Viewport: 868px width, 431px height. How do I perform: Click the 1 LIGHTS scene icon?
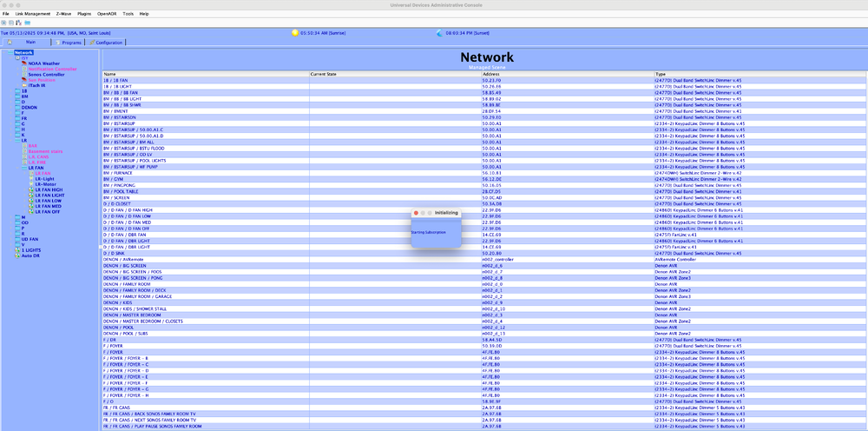17,250
